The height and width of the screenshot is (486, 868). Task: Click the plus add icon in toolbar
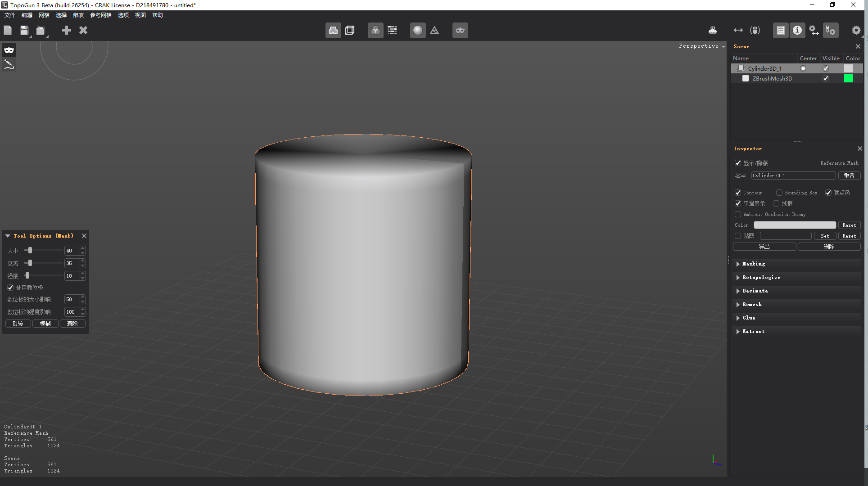(x=66, y=30)
